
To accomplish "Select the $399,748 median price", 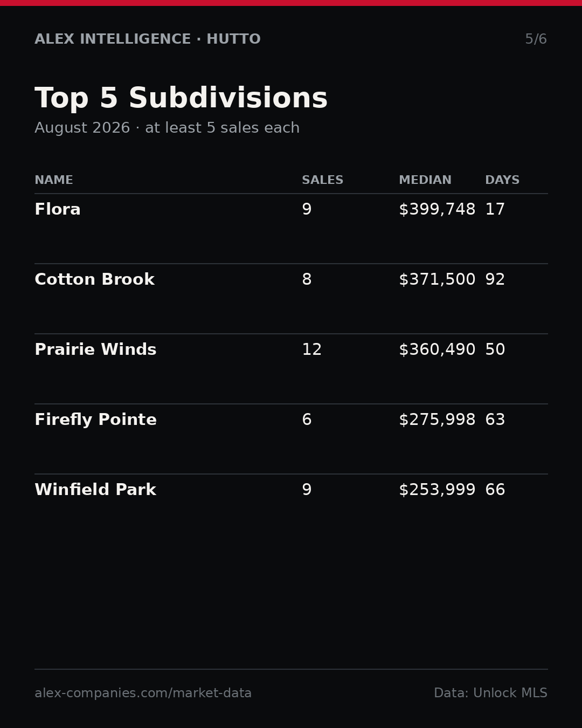I will [437, 210].
